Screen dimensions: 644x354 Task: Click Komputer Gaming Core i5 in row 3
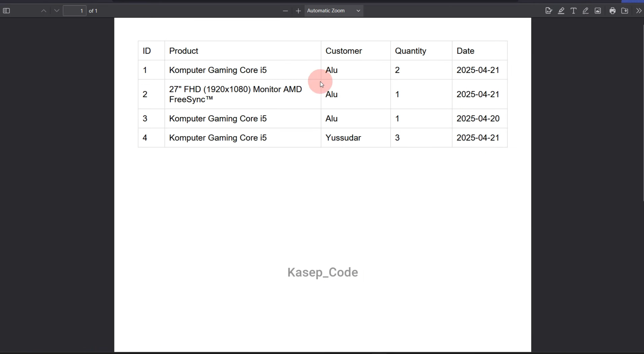coord(218,119)
